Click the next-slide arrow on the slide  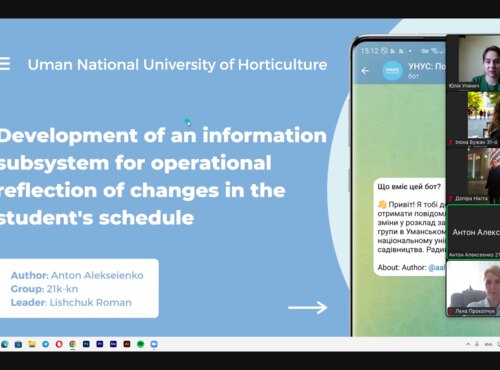click(x=307, y=307)
